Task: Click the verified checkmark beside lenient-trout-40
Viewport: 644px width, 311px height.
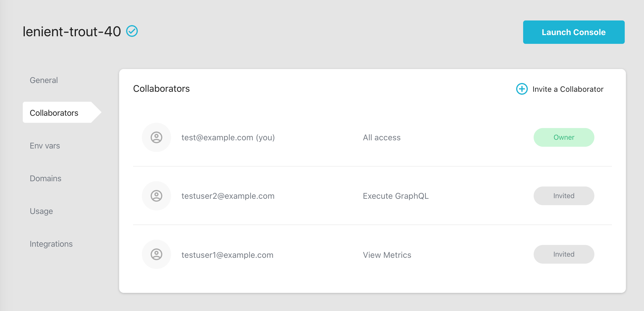Action: coord(132,31)
